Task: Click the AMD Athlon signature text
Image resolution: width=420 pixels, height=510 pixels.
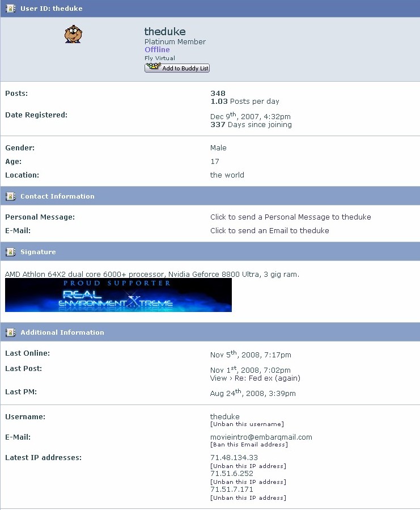Action: [152, 274]
